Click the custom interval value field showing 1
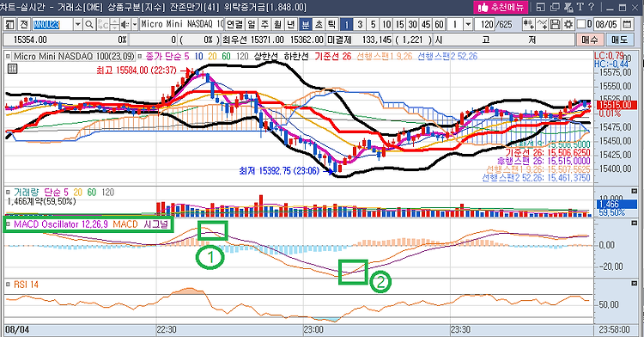Image resolution: width=644 pixels, height=337 pixels. 455,25
